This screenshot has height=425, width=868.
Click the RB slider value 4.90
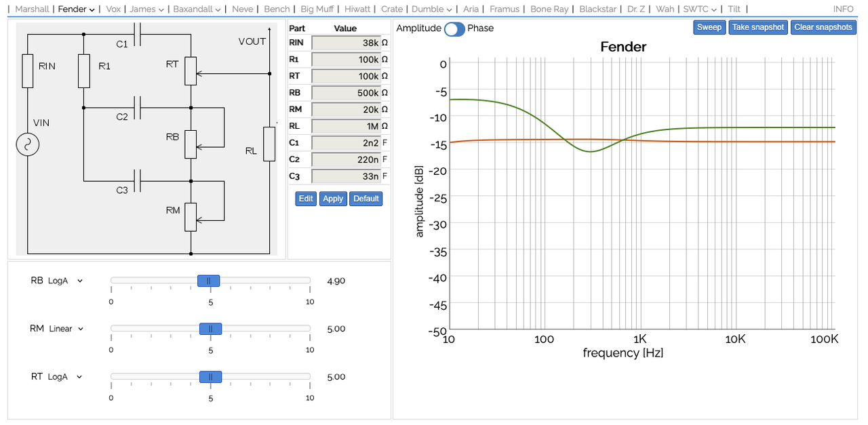(336, 281)
